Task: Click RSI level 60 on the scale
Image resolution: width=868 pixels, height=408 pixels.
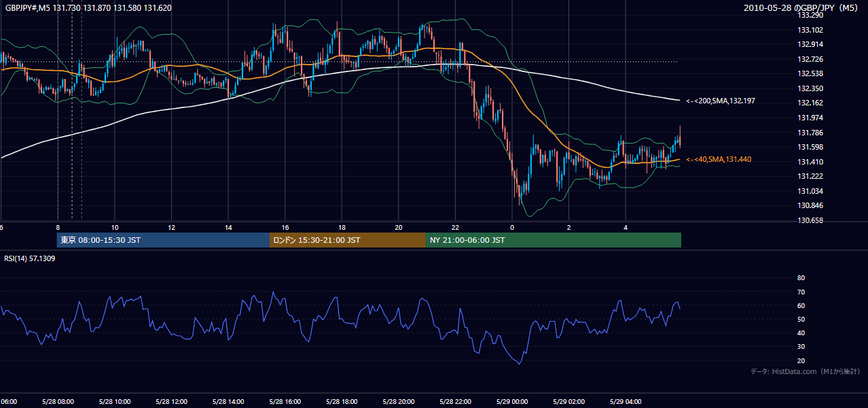Action: click(x=801, y=305)
